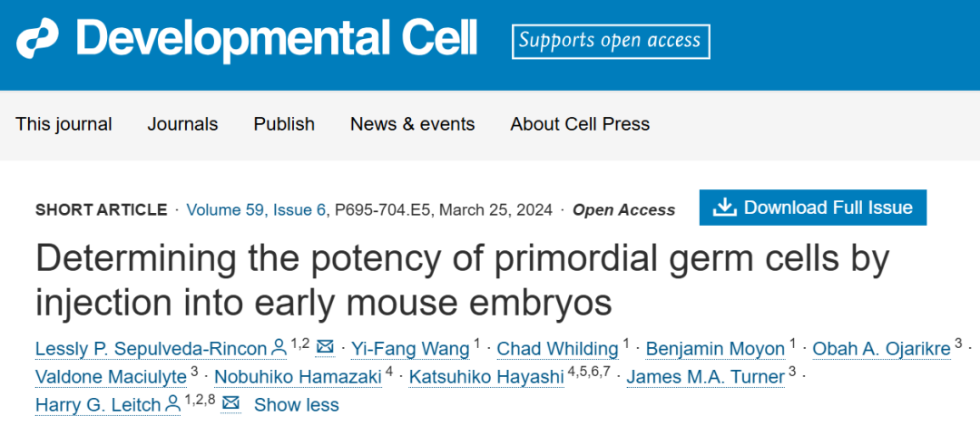This screenshot has height=426, width=980.
Task: Open author James M.A. Turner's link
Action: pos(706,377)
